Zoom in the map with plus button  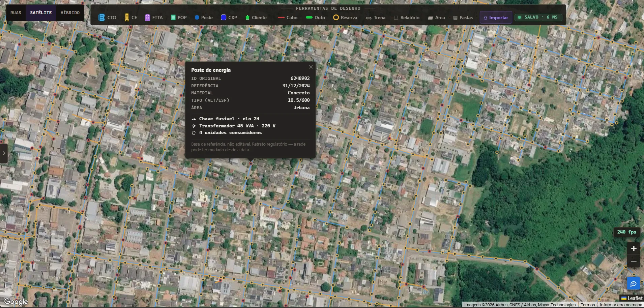coord(634,249)
